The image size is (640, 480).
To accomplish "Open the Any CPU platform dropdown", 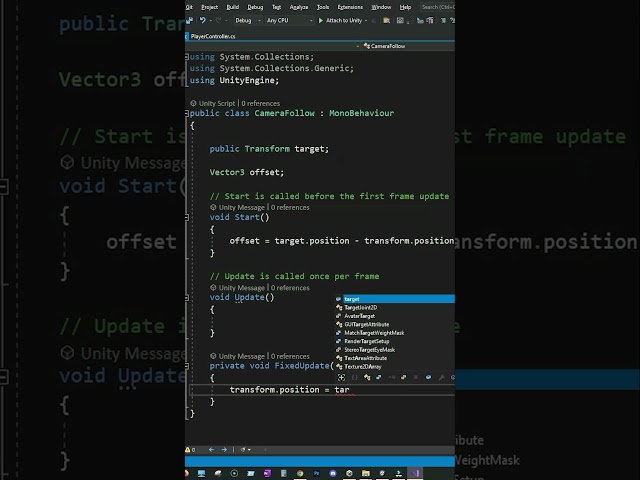I will [x=289, y=20].
